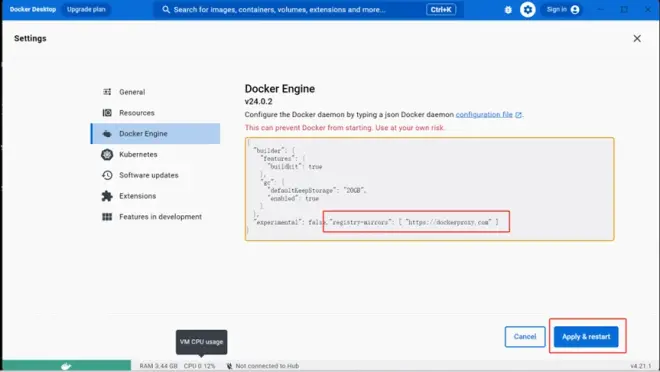
Task: Select the Kubernetes wheel icon
Action: click(107, 154)
